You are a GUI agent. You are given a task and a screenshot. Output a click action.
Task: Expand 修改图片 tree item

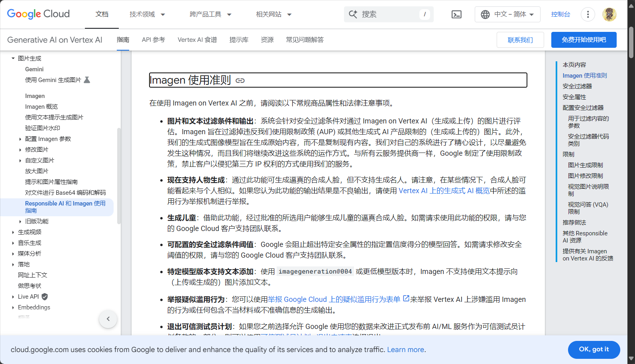pos(20,150)
